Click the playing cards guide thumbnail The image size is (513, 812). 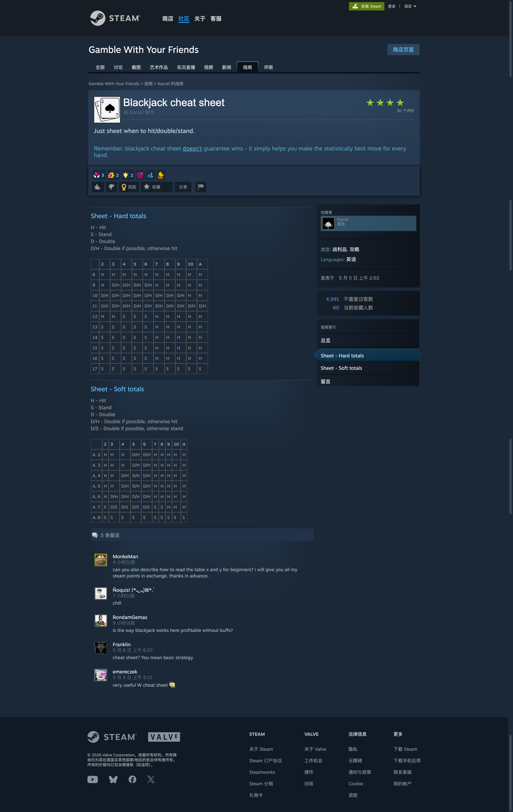click(107, 110)
